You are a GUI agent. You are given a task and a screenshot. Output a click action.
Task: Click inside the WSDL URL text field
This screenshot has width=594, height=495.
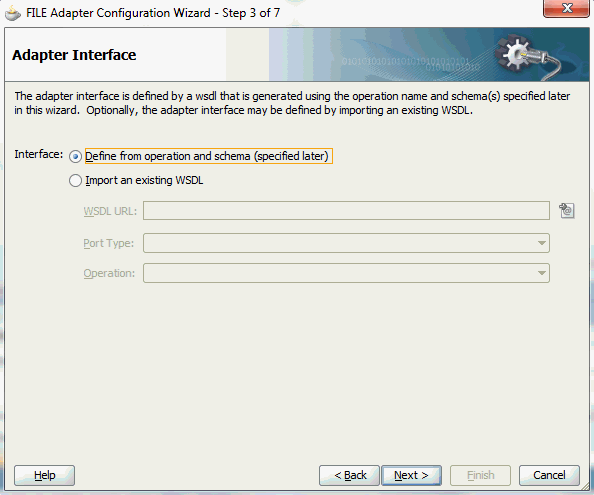pyautogui.click(x=346, y=211)
